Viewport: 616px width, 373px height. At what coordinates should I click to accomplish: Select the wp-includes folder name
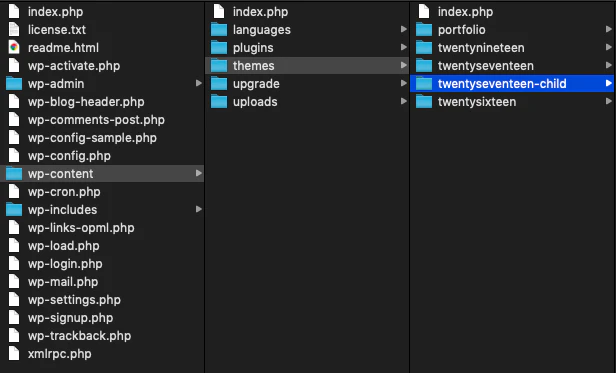[62, 210]
